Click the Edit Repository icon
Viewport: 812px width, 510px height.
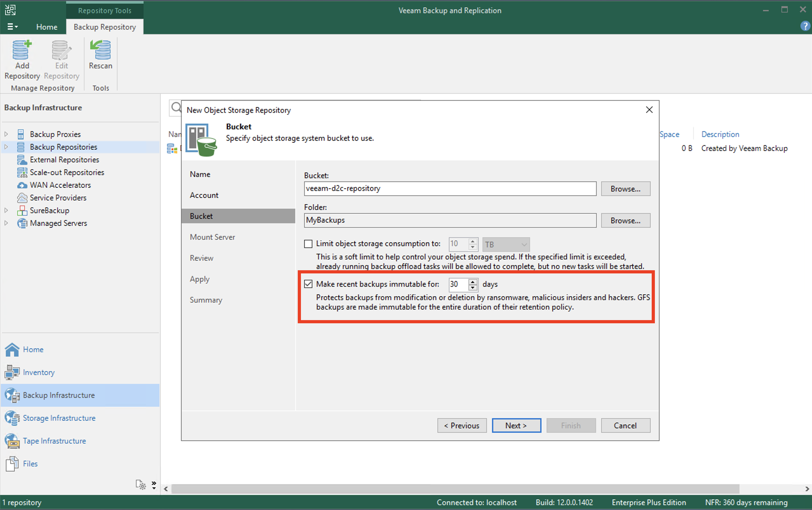click(62, 50)
